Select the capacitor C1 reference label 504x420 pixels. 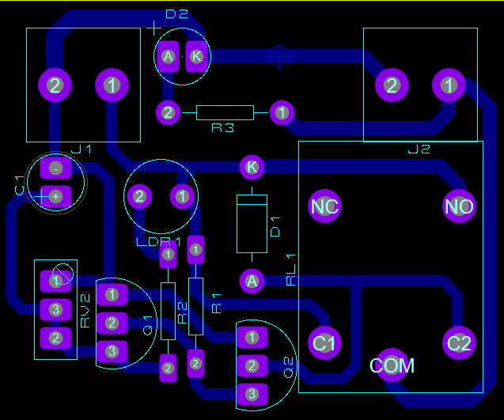click(x=20, y=186)
